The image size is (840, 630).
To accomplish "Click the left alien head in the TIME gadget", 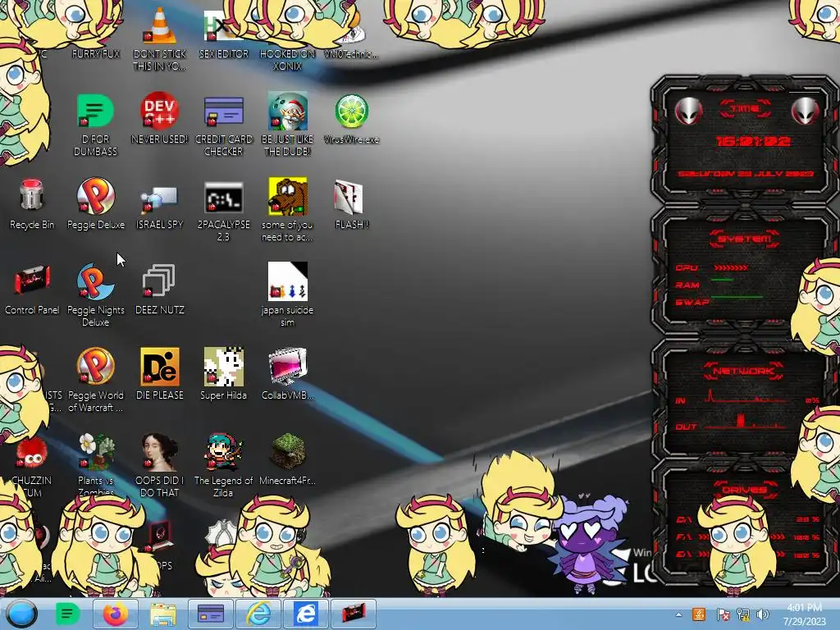I will (x=688, y=111).
